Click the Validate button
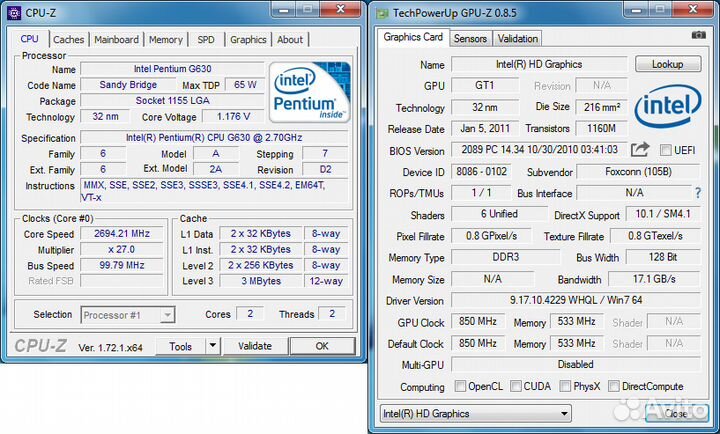 [255, 346]
